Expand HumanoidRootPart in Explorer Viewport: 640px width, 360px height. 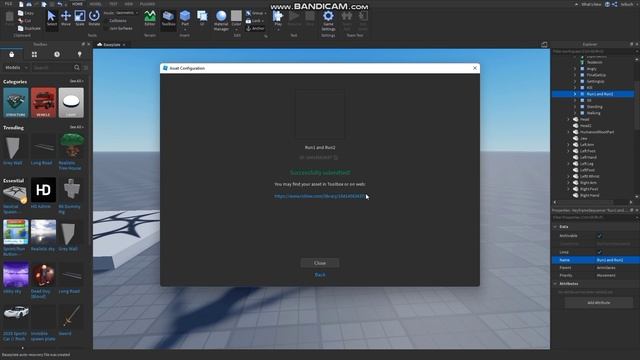tap(569, 132)
